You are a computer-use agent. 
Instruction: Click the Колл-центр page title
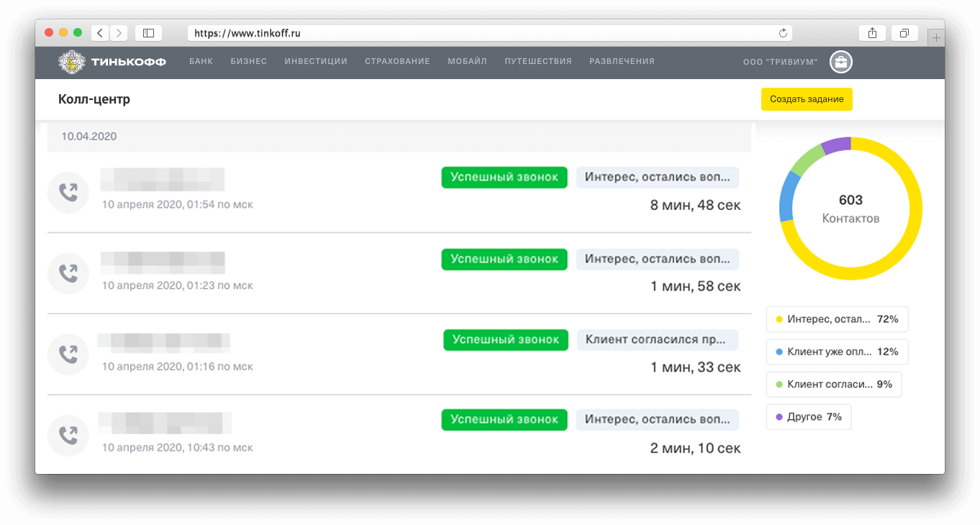(x=94, y=99)
